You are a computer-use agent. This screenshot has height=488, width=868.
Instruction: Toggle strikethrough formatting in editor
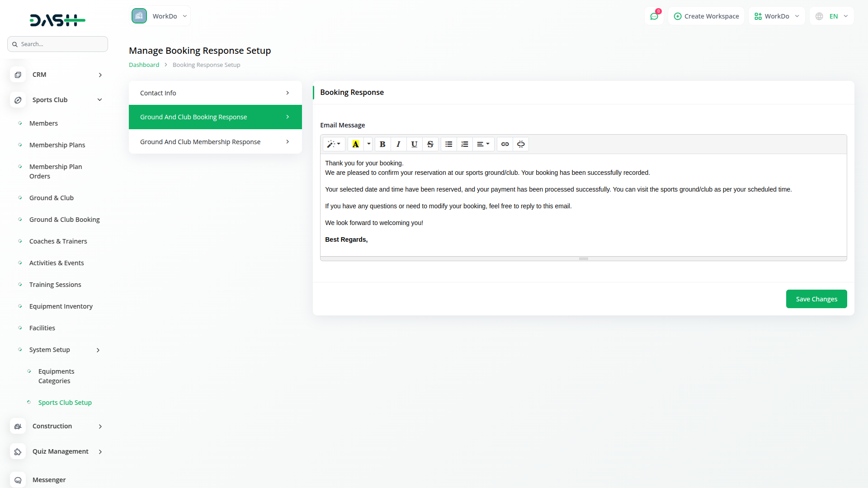[430, 144]
